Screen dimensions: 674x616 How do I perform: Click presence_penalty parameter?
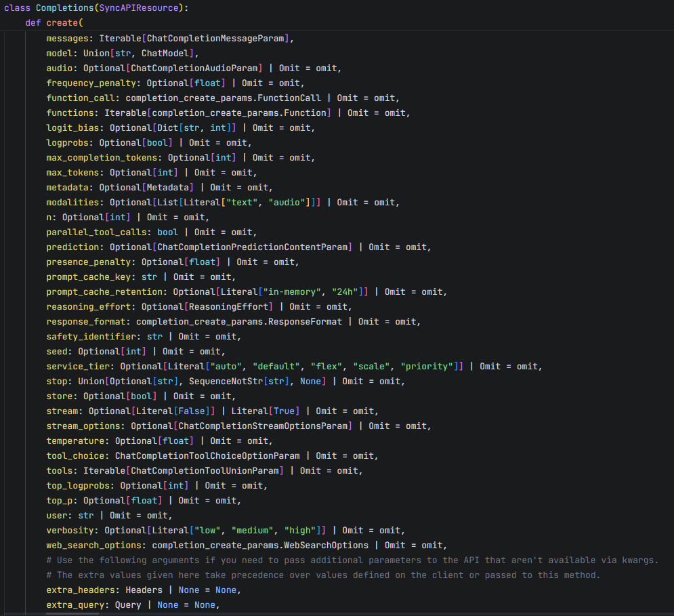click(89, 262)
